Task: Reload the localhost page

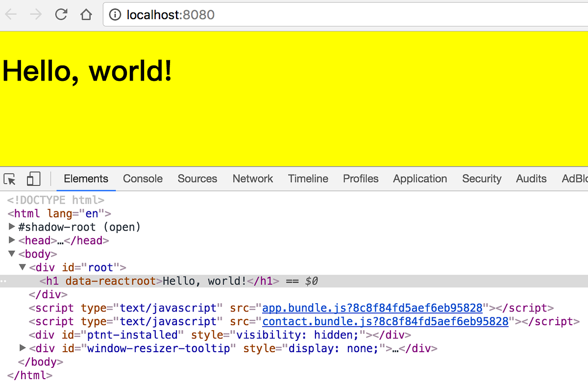Action: pyautogui.click(x=61, y=14)
